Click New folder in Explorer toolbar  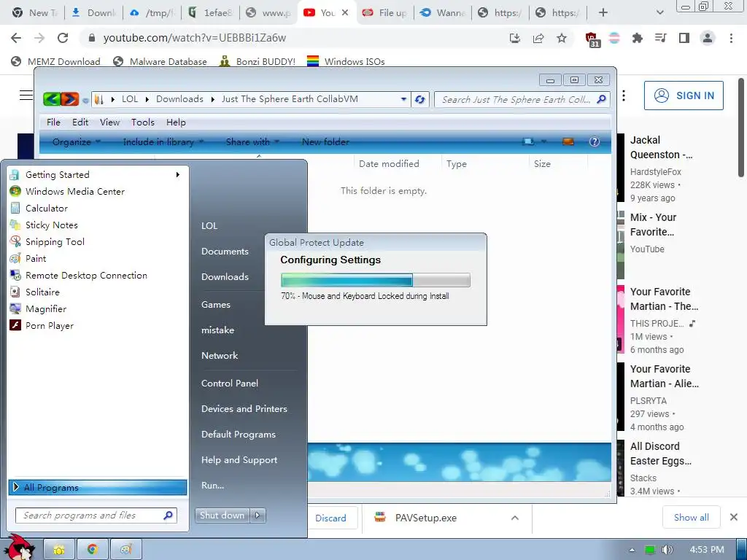[x=325, y=141]
